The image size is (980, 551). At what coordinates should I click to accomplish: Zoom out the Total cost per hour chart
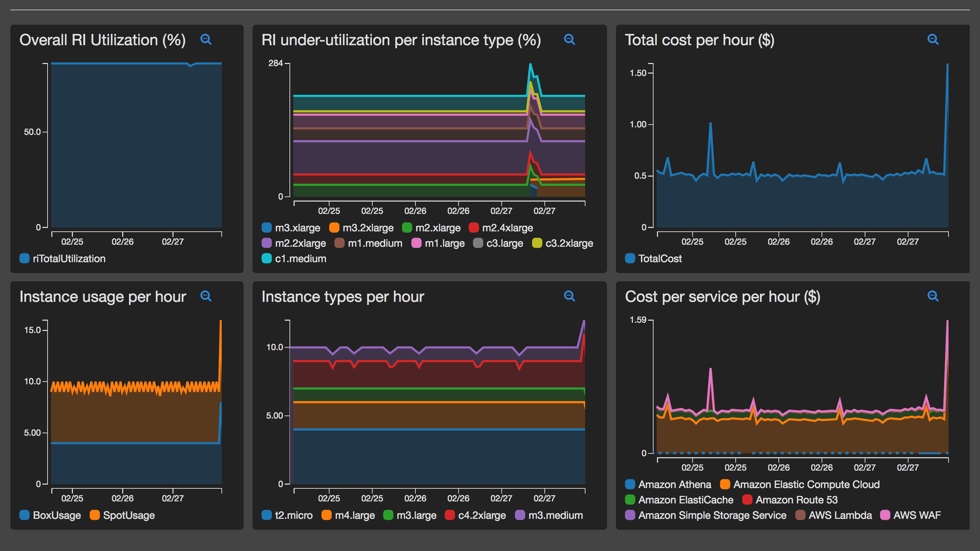pyautogui.click(x=932, y=39)
